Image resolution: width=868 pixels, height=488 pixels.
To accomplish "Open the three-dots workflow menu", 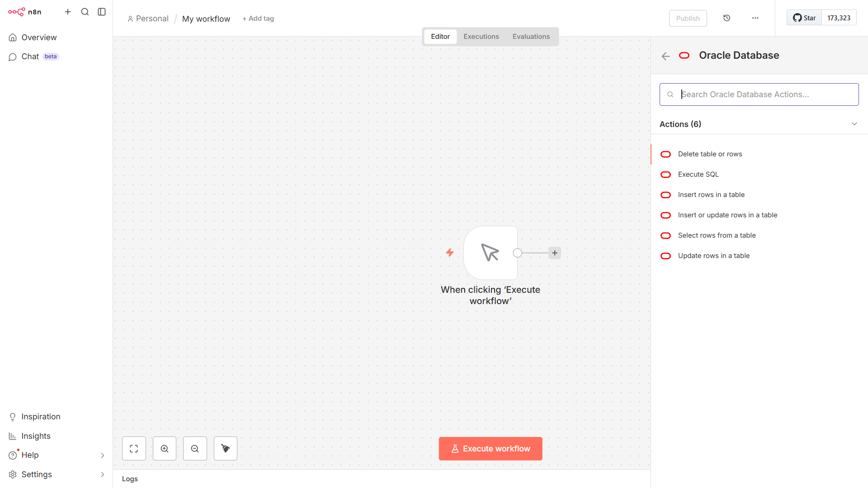I will [x=755, y=18].
